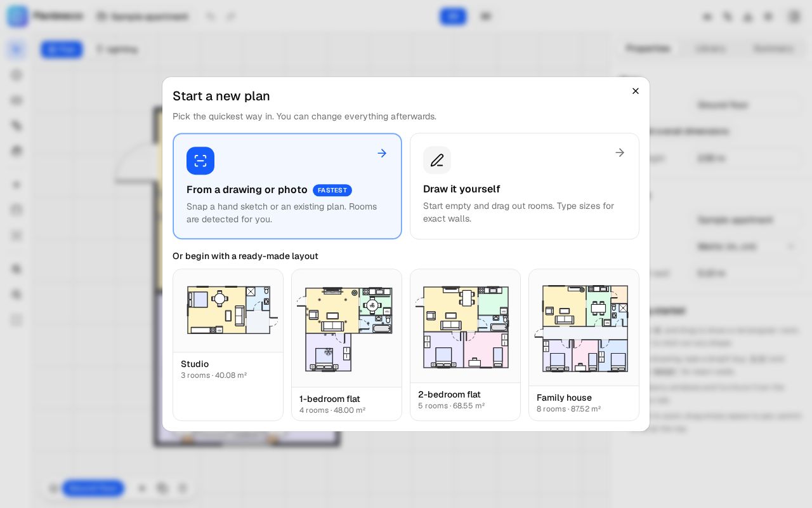Image resolution: width=812 pixels, height=508 pixels.
Task: Click the "Studio" layout name
Action: click(195, 364)
